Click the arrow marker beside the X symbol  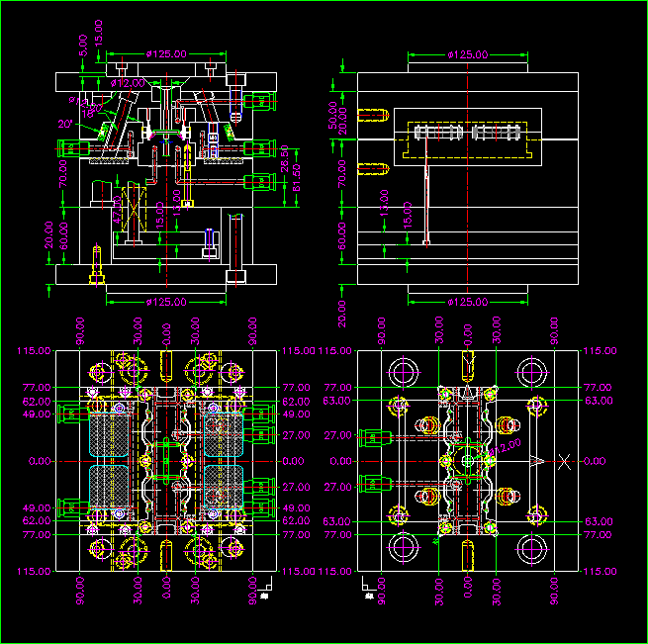pyautogui.click(x=535, y=461)
